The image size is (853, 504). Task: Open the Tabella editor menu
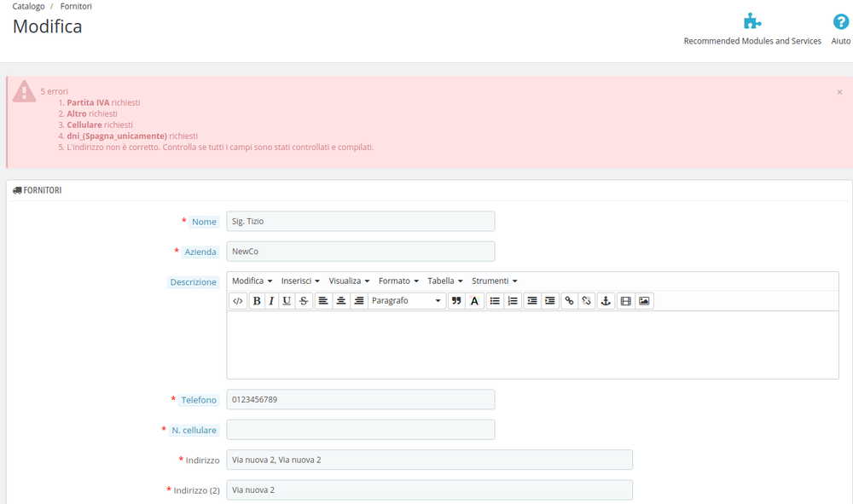click(x=445, y=281)
